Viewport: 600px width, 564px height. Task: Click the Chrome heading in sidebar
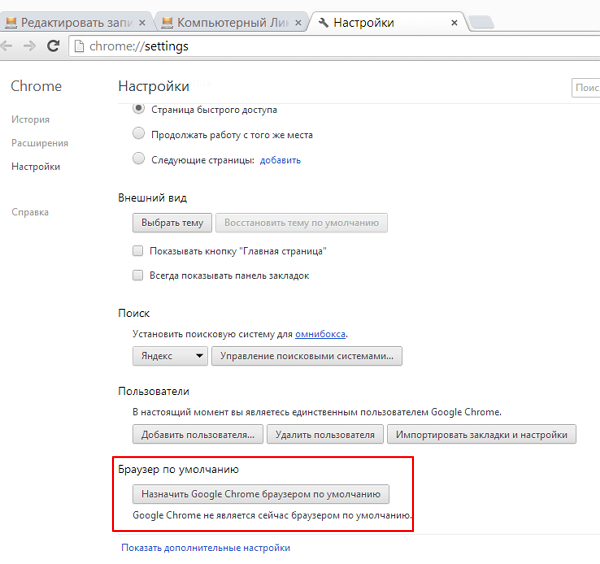(x=36, y=86)
